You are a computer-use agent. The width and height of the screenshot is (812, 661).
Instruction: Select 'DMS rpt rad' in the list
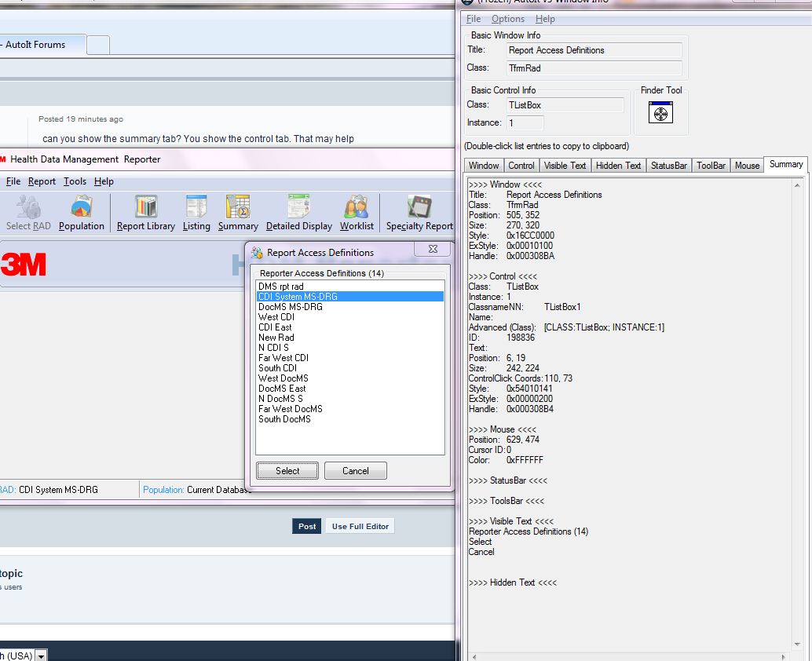[x=350, y=287]
